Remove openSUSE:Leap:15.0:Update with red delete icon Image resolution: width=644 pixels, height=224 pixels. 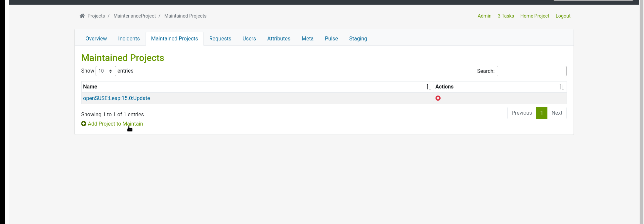[x=438, y=98]
